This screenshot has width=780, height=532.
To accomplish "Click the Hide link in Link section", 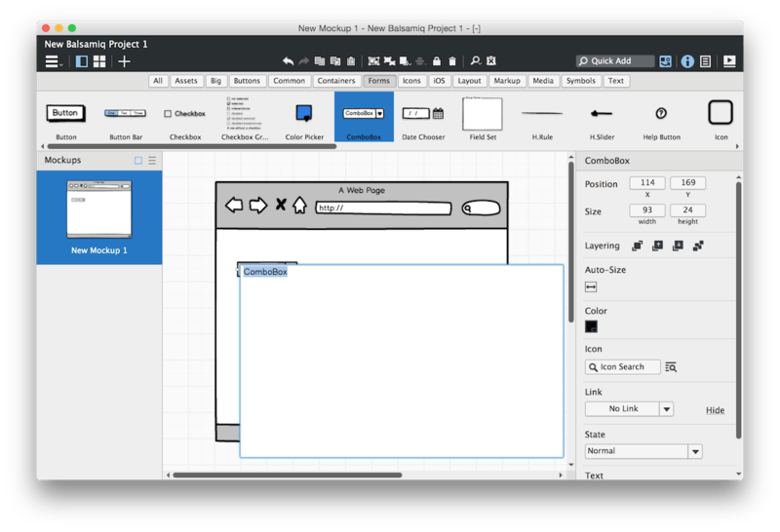I will pyautogui.click(x=715, y=410).
